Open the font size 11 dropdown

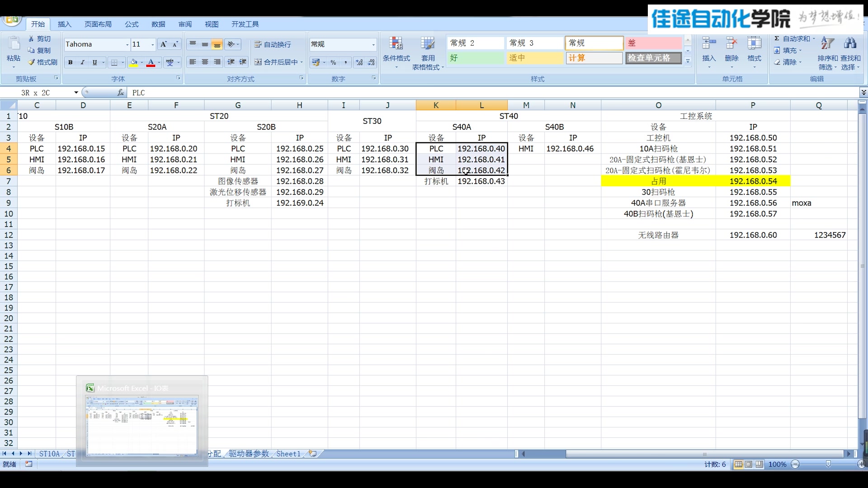(152, 44)
